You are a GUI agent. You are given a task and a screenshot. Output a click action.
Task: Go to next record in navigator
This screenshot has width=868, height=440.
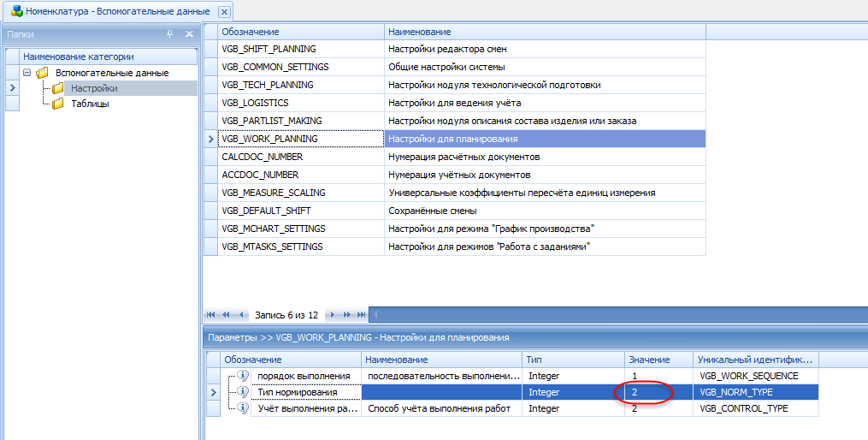(334, 315)
